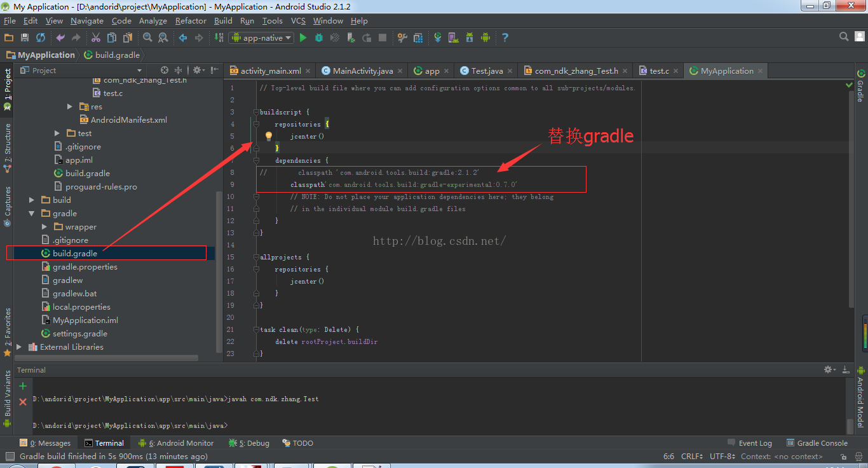868x468 pixels.
Task: Click the Cut scissors icon
Action: click(96, 38)
